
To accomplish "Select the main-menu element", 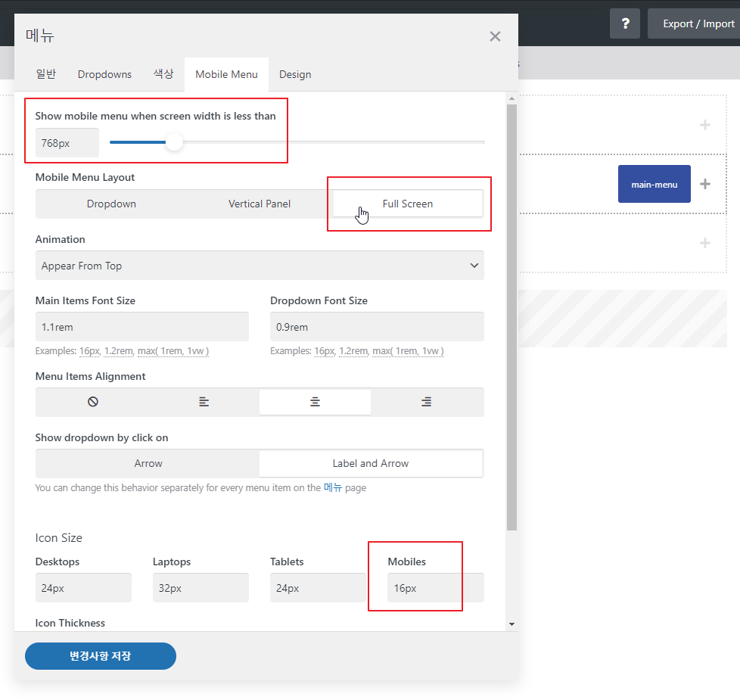I will click(x=654, y=184).
